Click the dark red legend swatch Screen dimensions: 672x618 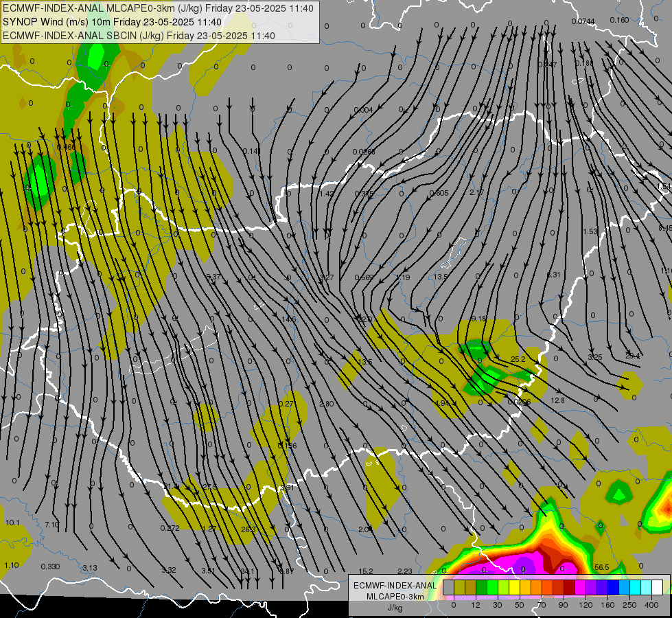coord(570,587)
